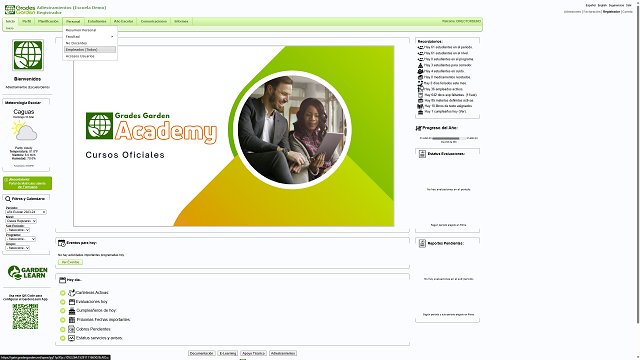Screen dimensions: 640x360
Task: Open the Planificación tab
Action: click(48, 21)
